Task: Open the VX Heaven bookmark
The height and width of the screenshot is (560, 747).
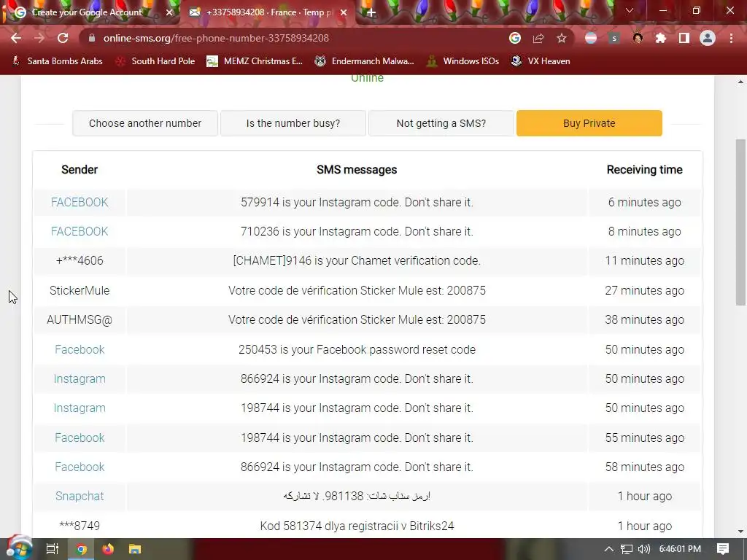Action: pos(541,61)
